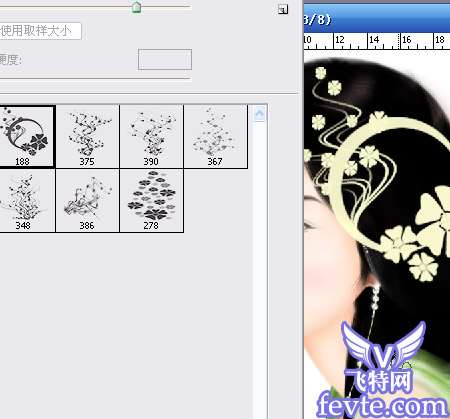This screenshot has width=450, height=419.
Task: Choose the 390 floral vine brush
Action: click(151, 137)
